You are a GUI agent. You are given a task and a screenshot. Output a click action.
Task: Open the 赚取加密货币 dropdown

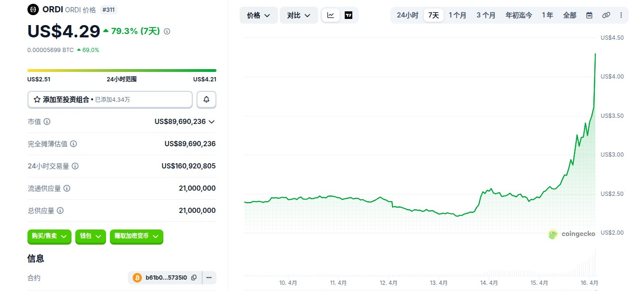(x=136, y=236)
